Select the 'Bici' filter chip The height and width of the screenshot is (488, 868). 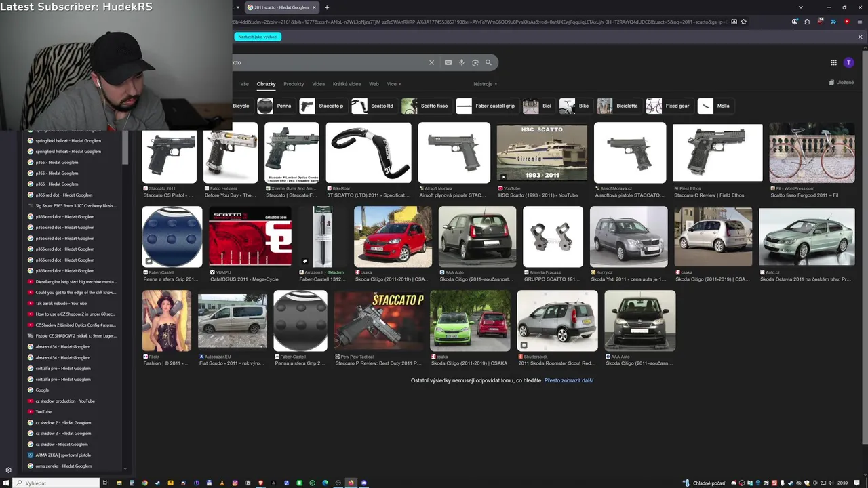pyautogui.click(x=538, y=106)
